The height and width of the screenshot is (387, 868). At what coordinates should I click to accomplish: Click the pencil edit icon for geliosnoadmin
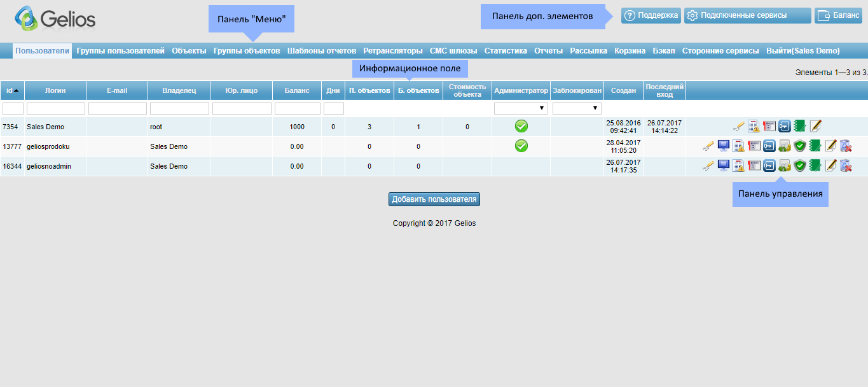tap(830, 165)
